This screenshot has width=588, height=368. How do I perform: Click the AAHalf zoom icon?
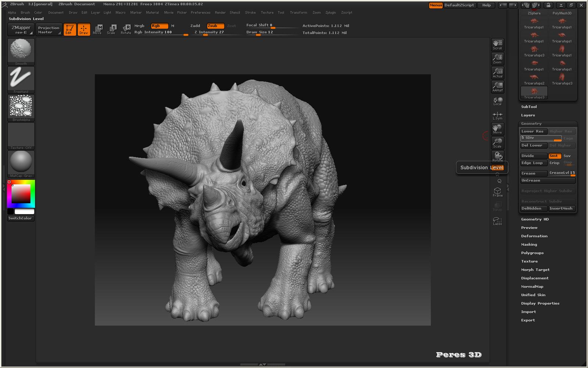(x=498, y=86)
